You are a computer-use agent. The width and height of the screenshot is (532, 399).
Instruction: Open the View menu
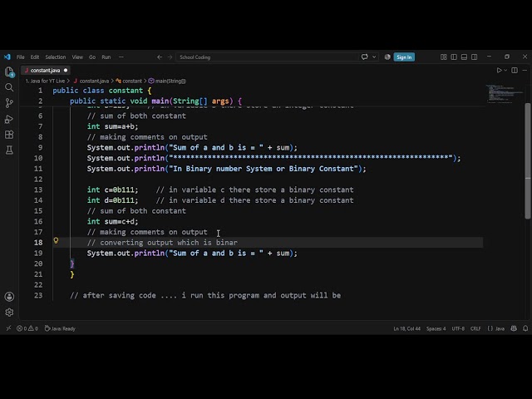[77, 57]
